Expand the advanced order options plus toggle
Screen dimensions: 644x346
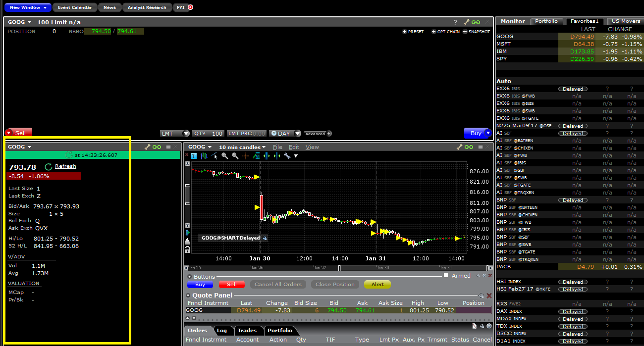click(329, 134)
